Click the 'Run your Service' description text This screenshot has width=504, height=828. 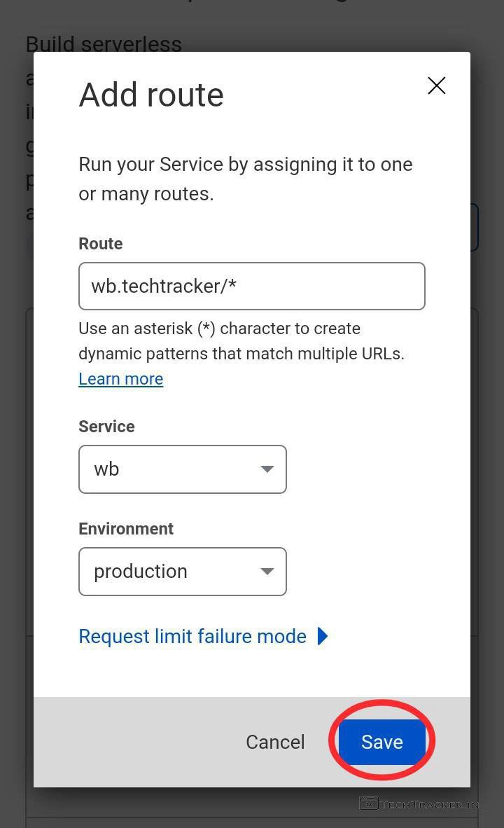pyautogui.click(x=245, y=179)
